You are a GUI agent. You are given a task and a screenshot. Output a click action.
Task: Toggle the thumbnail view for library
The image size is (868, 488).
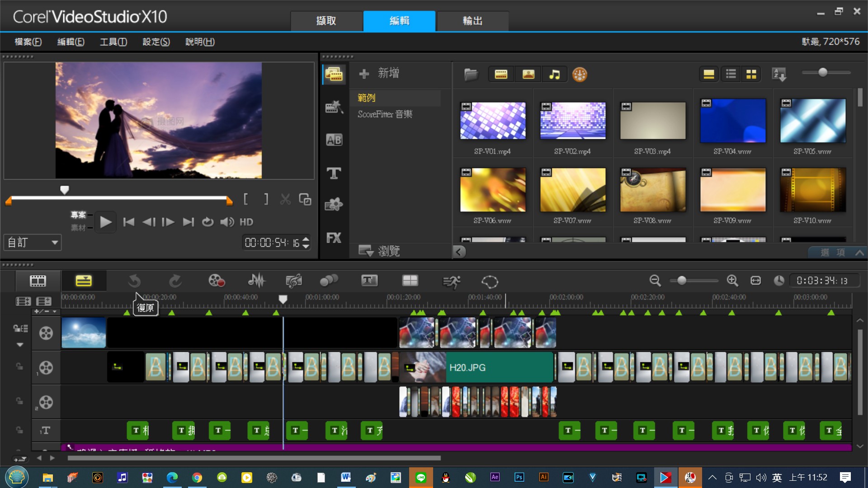(x=751, y=74)
